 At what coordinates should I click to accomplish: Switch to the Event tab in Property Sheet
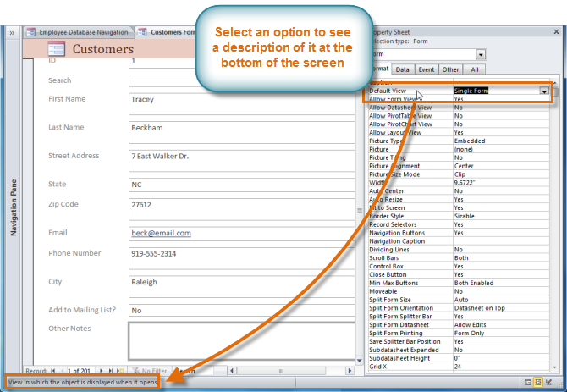(427, 69)
